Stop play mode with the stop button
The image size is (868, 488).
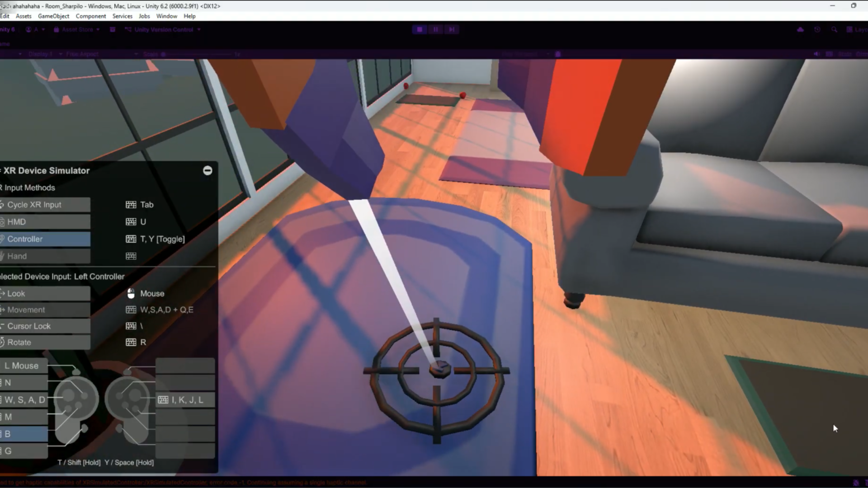point(420,29)
